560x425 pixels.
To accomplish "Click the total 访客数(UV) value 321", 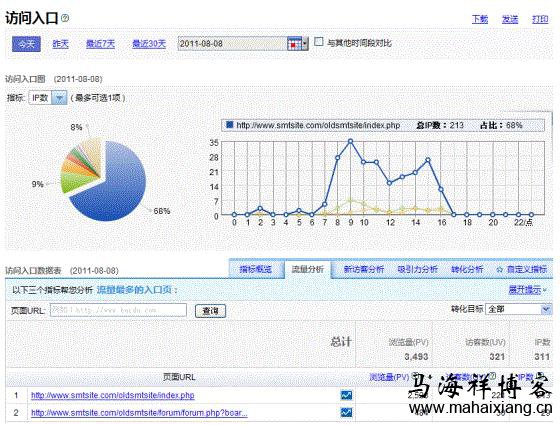I will [x=497, y=356].
